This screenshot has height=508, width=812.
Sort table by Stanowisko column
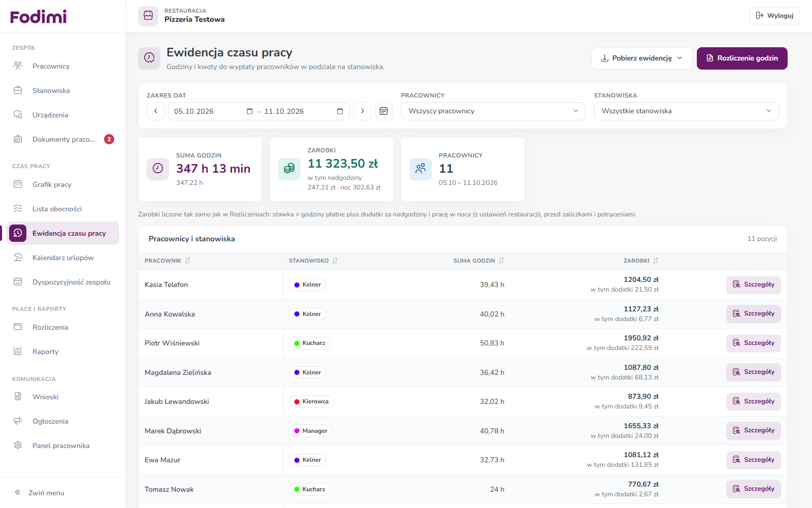[x=313, y=261]
